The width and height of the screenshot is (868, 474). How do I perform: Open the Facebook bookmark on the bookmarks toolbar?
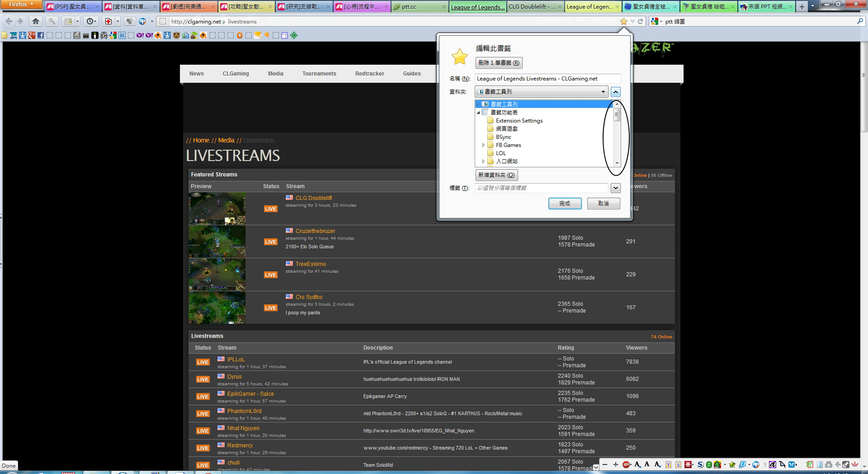(x=41, y=35)
